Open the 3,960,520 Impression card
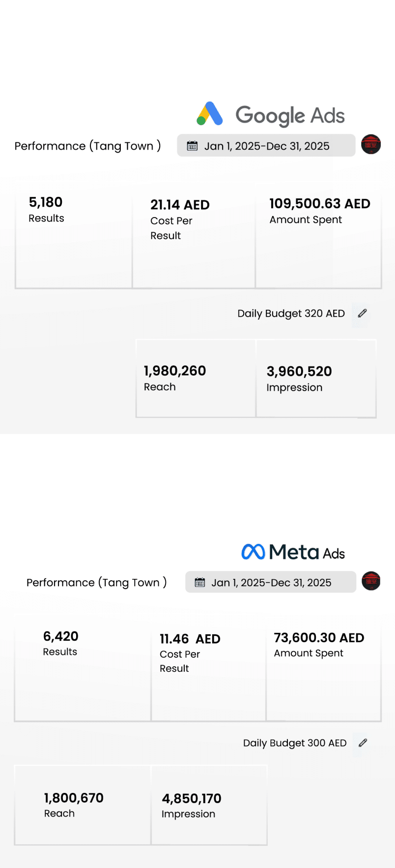The image size is (395, 868). click(316, 379)
